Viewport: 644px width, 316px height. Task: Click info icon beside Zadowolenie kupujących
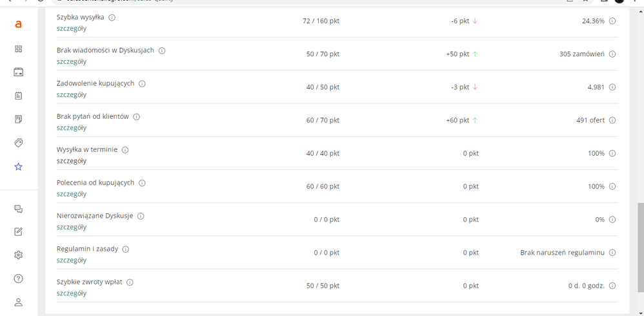(142, 83)
